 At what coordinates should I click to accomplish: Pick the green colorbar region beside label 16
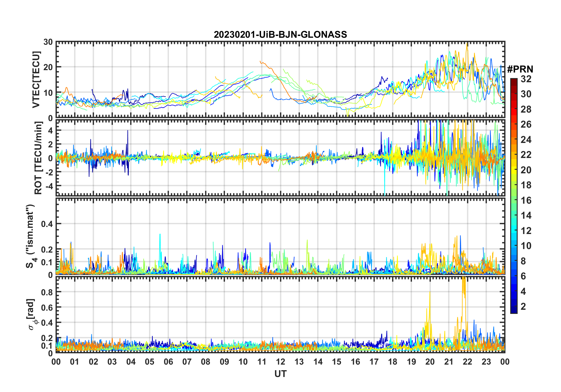coord(514,200)
